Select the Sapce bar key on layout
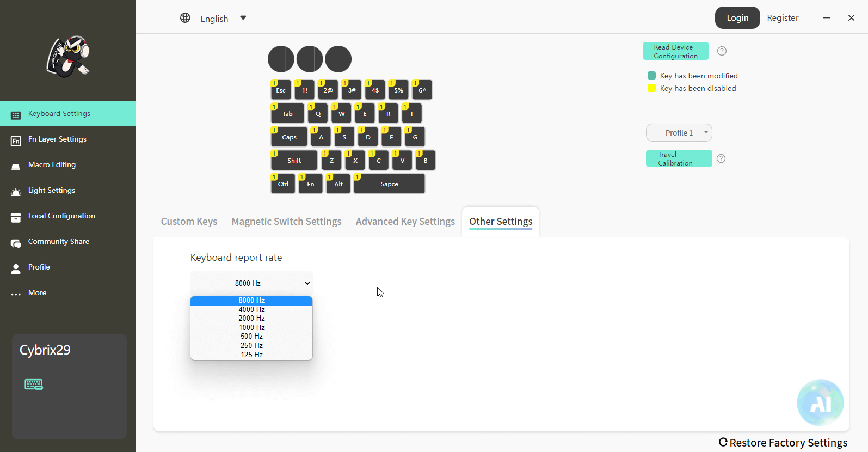This screenshot has width=868, height=452. click(389, 184)
